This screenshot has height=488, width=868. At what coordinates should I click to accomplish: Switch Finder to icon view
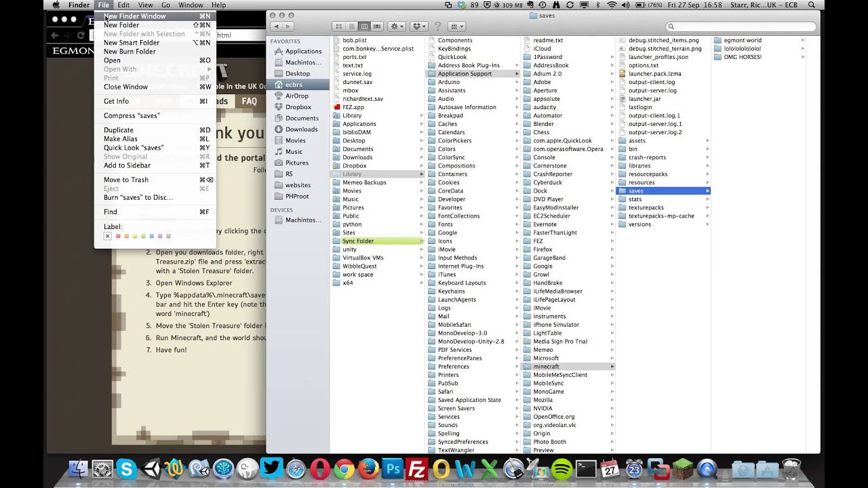pos(339,26)
